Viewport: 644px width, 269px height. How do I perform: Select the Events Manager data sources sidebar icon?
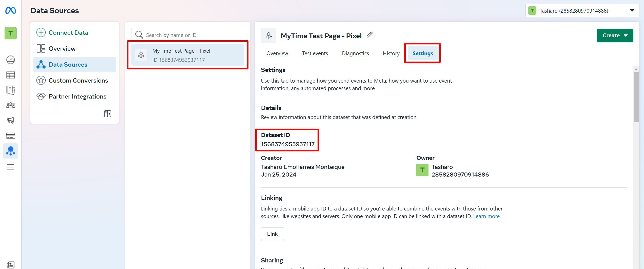tap(11, 151)
